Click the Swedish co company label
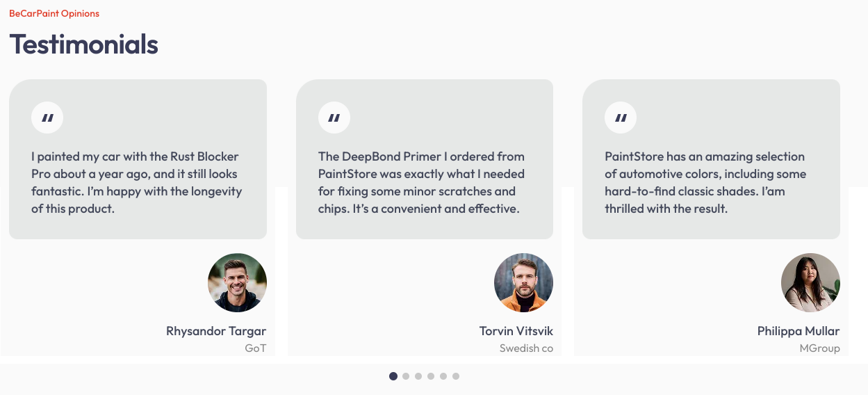This screenshot has height=395, width=868. tap(526, 348)
